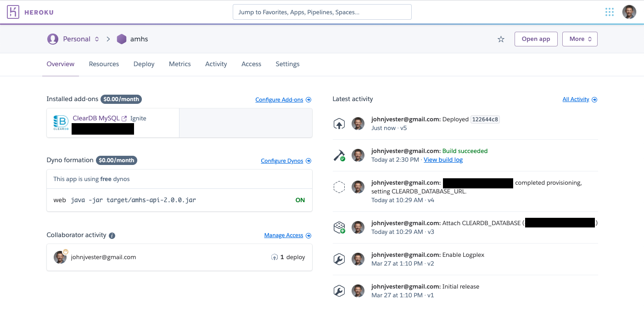Open the apps grid launcher icon
Screen dimensions: 644x312
pyautogui.click(x=610, y=12)
